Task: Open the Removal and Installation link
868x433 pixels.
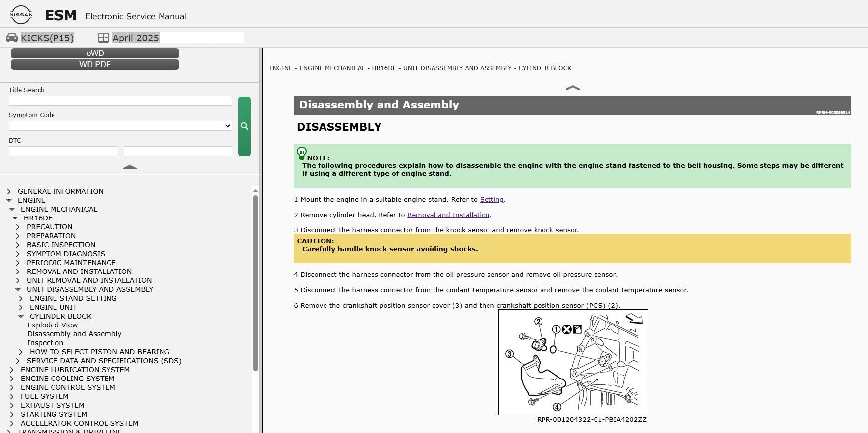Action: 448,215
